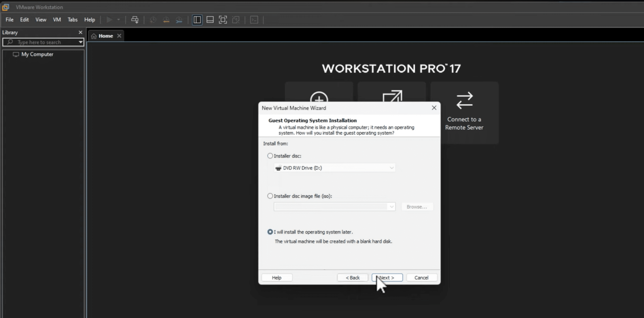Viewport: 644px width, 318px height.
Task: Revert the virtual machine to its snapshot
Action: (x=166, y=20)
